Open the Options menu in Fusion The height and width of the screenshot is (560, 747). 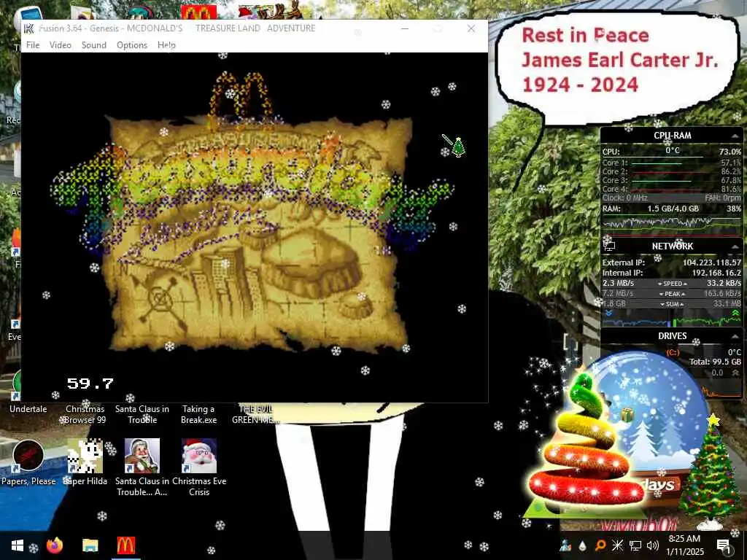pyautogui.click(x=132, y=44)
